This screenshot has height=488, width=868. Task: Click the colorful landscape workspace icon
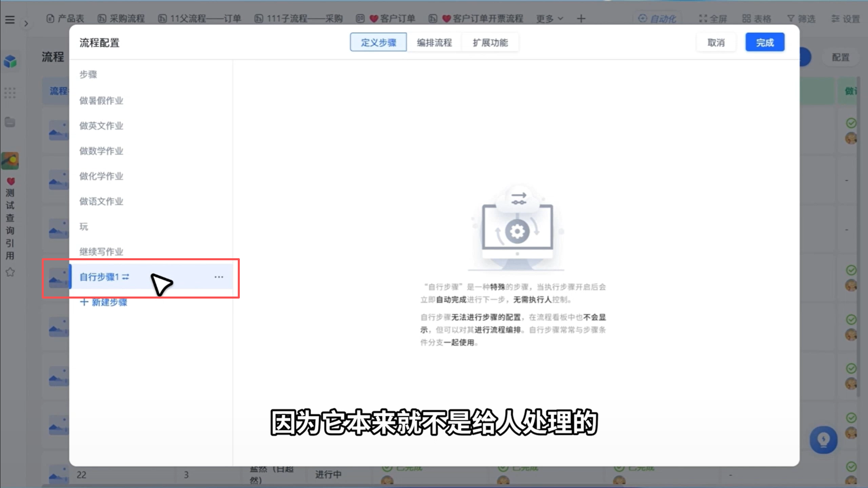[x=10, y=161]
